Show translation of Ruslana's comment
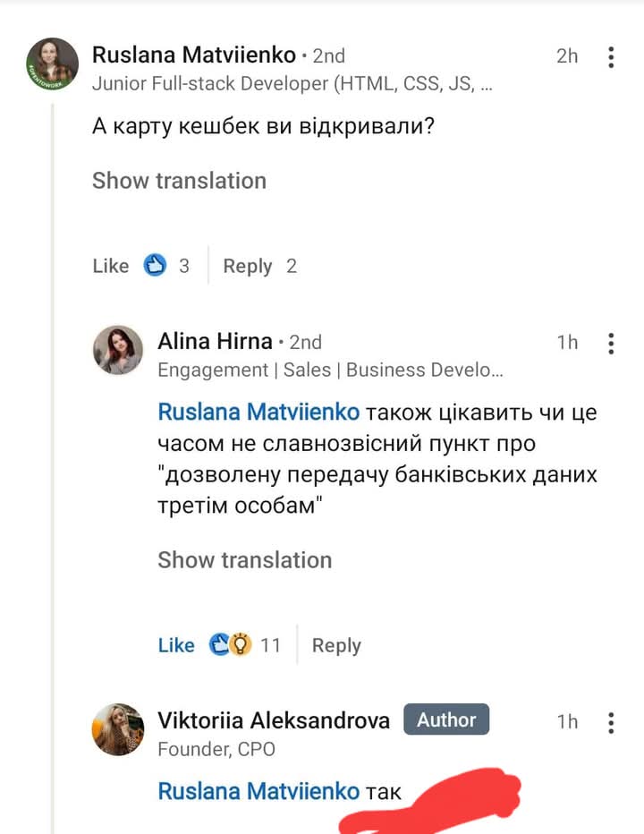The width and height of the screenshot is (644, 834). point(179,181)
